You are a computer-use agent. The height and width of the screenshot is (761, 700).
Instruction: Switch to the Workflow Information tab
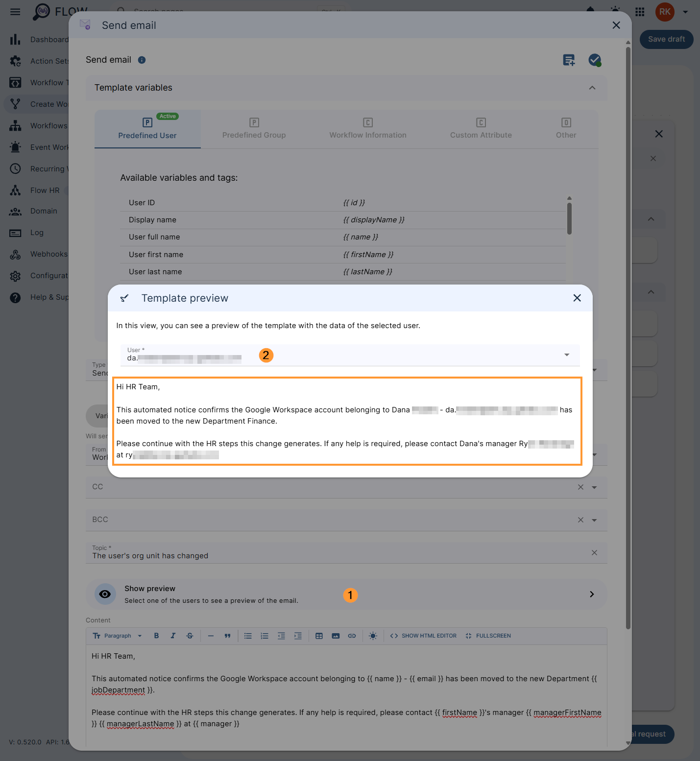368,129
